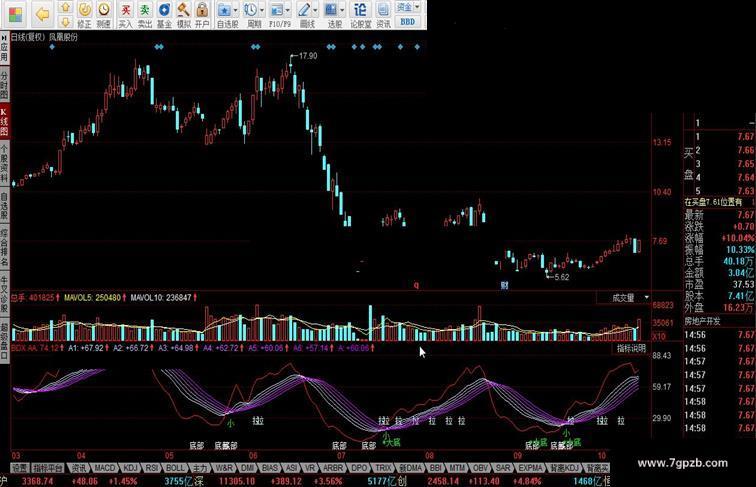The width and height of the screenshot is (756, 487).
Task: Open the 模拟 simulation gavel icon
Action: (183, 14)
